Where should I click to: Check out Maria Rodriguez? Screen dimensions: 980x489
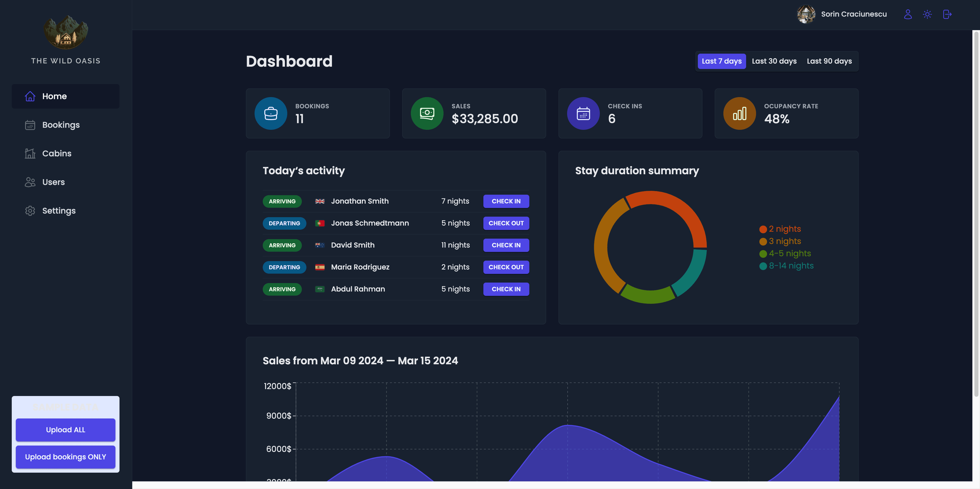tap(506, 267)
